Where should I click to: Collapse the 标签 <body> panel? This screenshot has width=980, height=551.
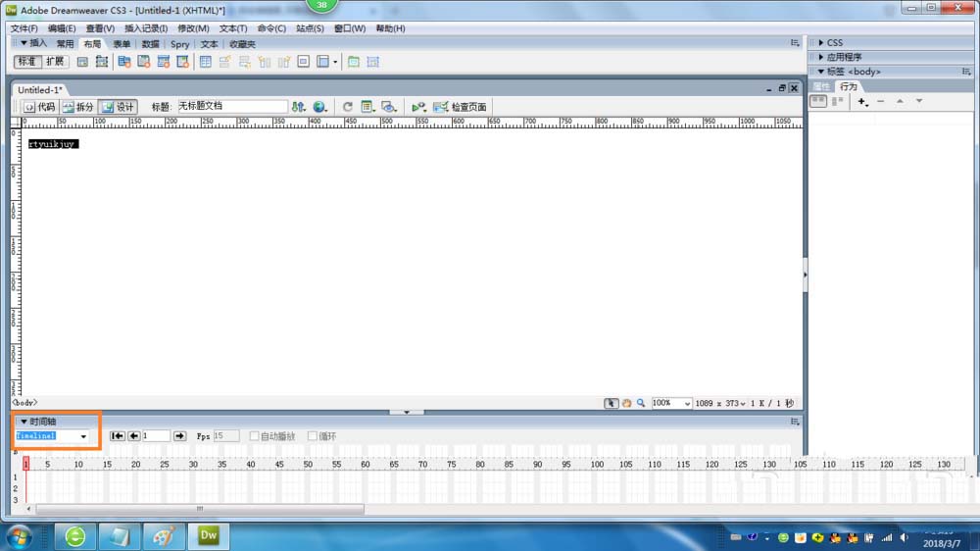coord(821,72)
